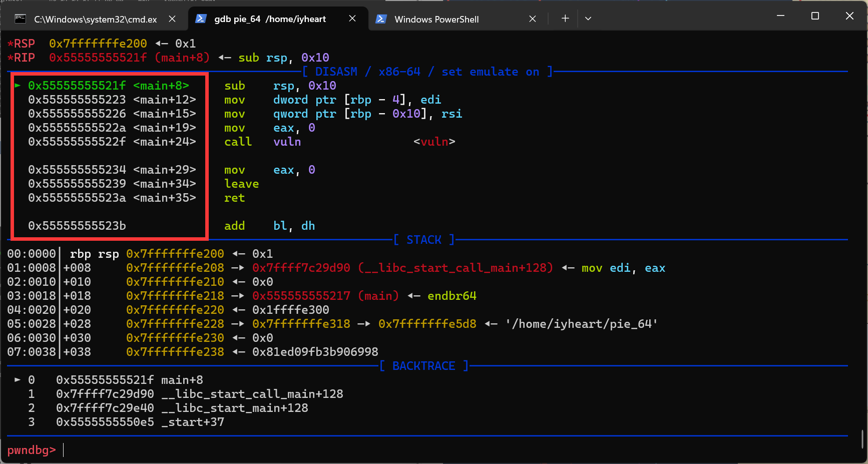Click stack address 0x7fffffffe218
This screenshot has height=464, width=868.
point(175,296)
